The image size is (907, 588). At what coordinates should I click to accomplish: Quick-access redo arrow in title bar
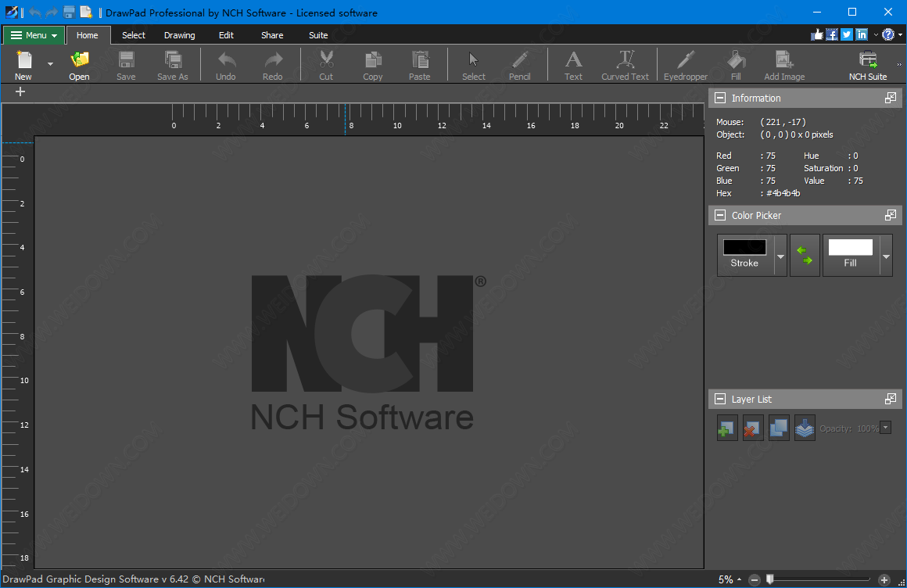pyautogui.click(x=52, y=13)
